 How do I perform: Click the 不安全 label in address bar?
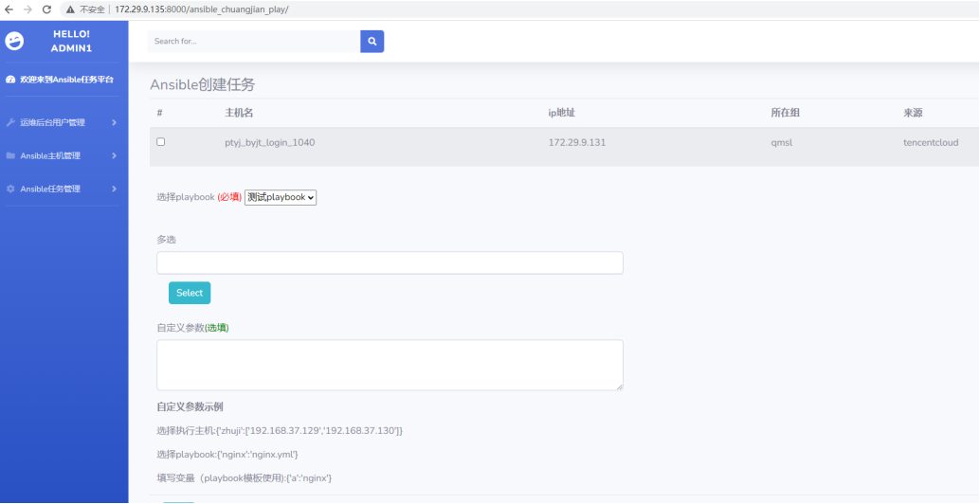pyautogui.click(x=92, y=10)
